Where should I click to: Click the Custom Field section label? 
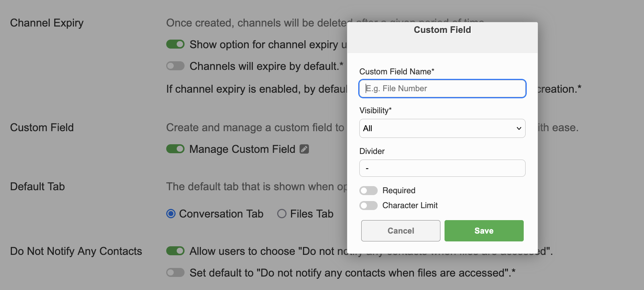42,127
